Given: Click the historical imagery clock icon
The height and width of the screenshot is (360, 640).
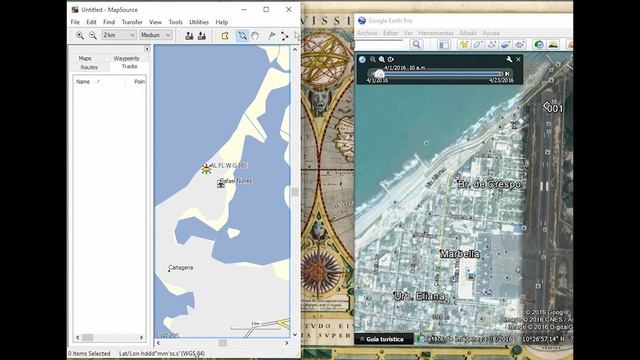Looking at the screenshot, I should coord(539,44).
